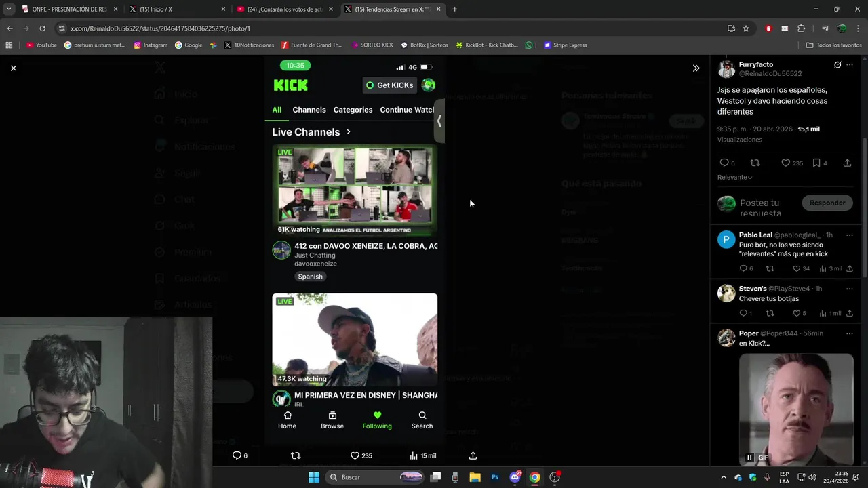Share Furryfacto's post from the sidebar share icon
The width and height of the screenshot is (868, 488).
click(x=847, y=163)
